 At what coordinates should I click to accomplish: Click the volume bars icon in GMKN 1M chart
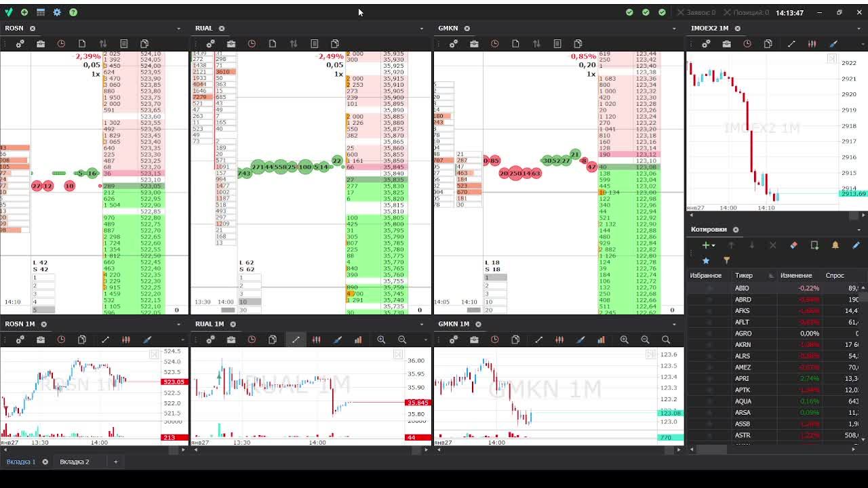pos(601,340)
